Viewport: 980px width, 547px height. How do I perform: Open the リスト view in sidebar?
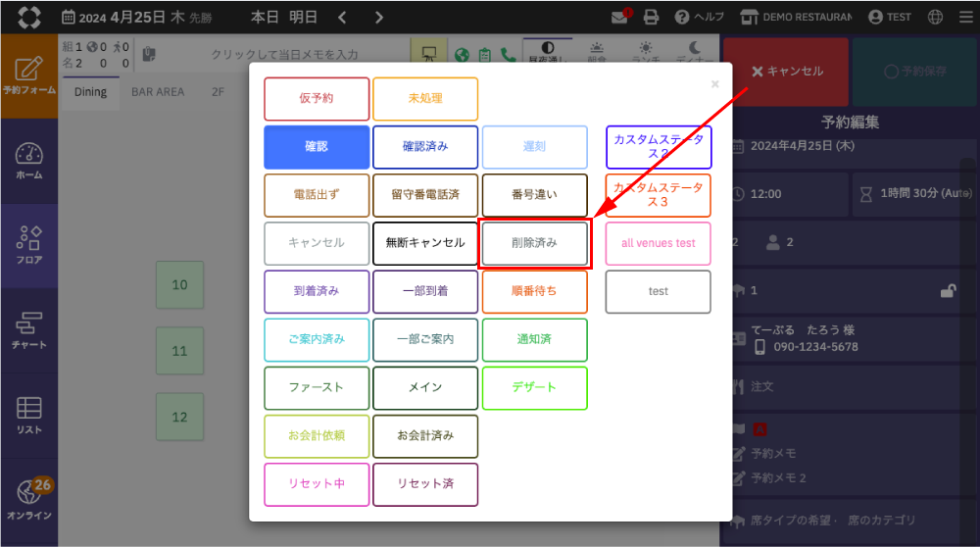[28, 415]
